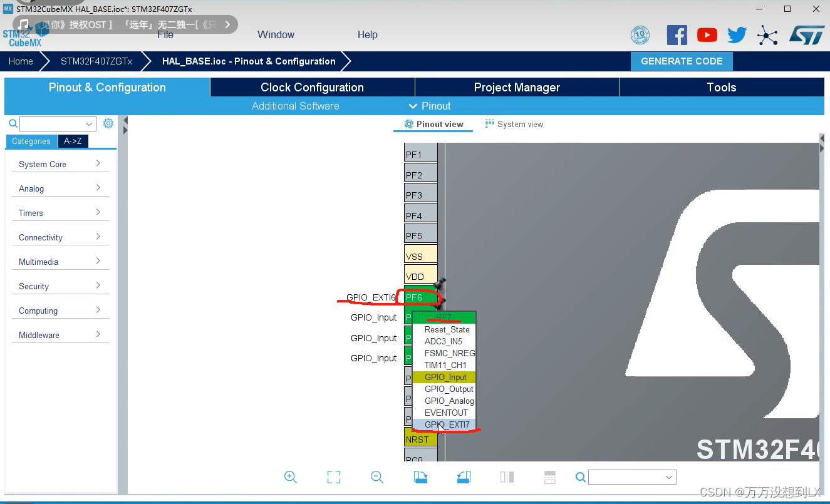Click the GENERATE CODE button
This screenshot has height=504, width=830.
[682, 61]
